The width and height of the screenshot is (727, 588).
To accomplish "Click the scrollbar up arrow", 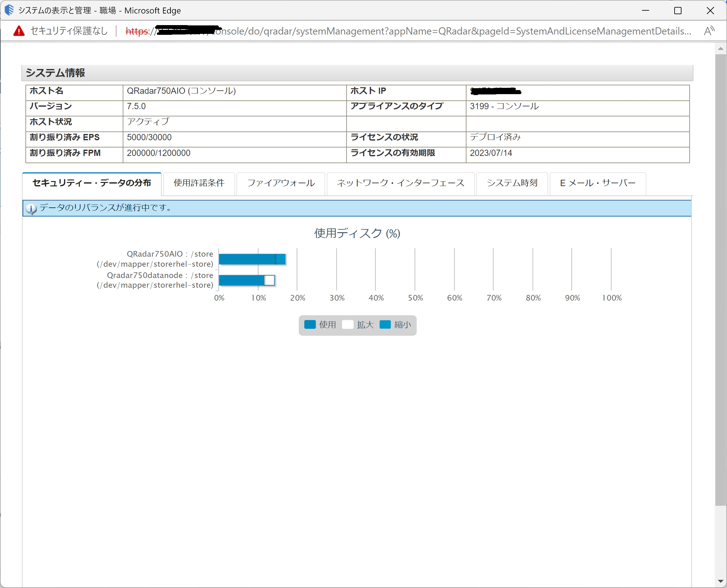I will (x=720, y=48).
